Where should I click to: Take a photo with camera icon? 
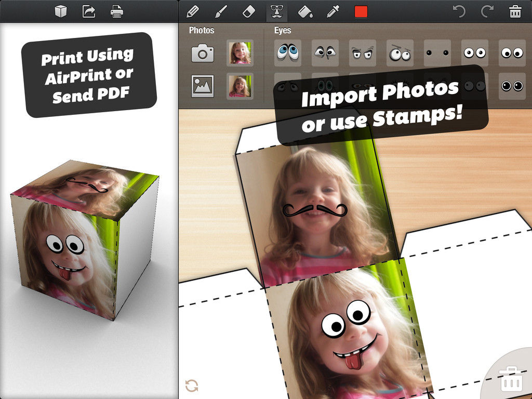coord(203,53)
